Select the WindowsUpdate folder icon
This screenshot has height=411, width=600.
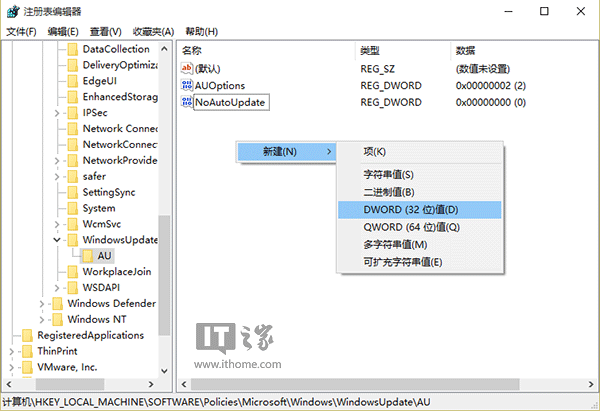[71, 240]
